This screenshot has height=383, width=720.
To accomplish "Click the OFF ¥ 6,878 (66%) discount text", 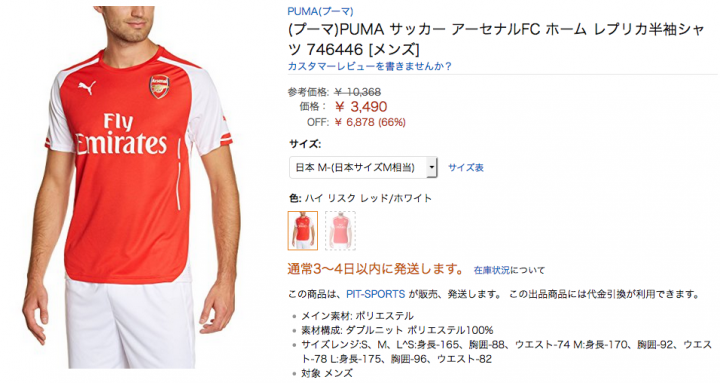I will point(356,122).
